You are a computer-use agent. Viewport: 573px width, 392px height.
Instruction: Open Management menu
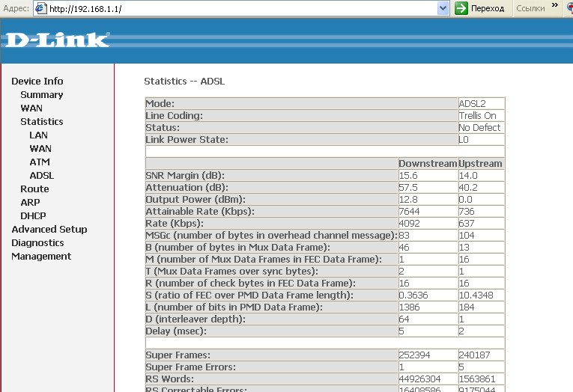point(41,257)
